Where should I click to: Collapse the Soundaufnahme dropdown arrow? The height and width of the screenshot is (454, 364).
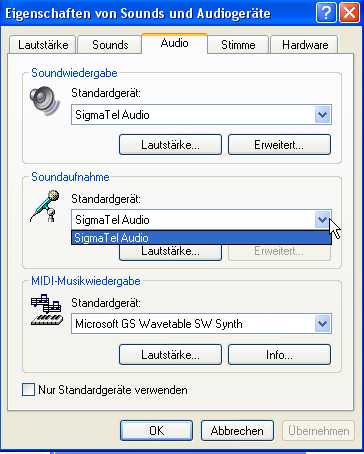(x=322, y=219)
